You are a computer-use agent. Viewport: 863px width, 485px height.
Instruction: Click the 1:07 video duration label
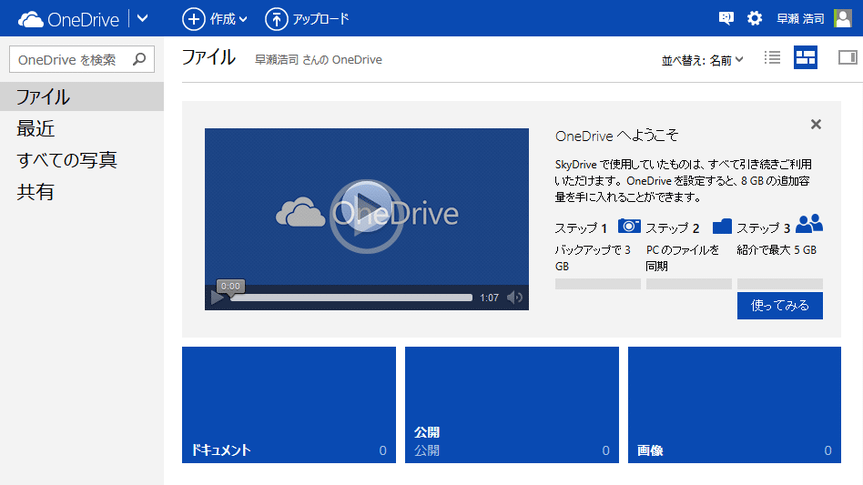489,298
